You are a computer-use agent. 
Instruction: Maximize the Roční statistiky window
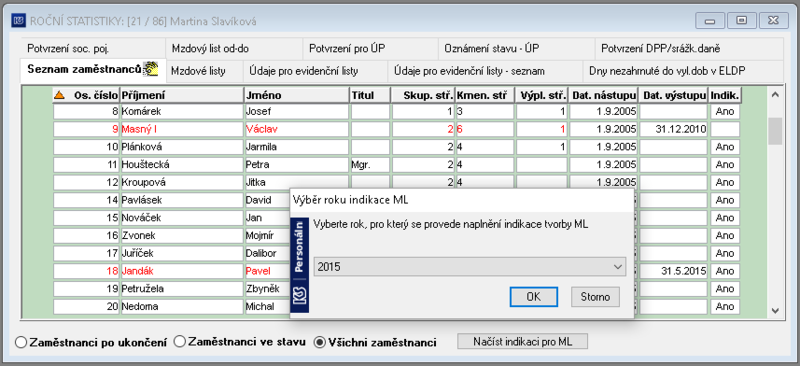tap(742, 21)
